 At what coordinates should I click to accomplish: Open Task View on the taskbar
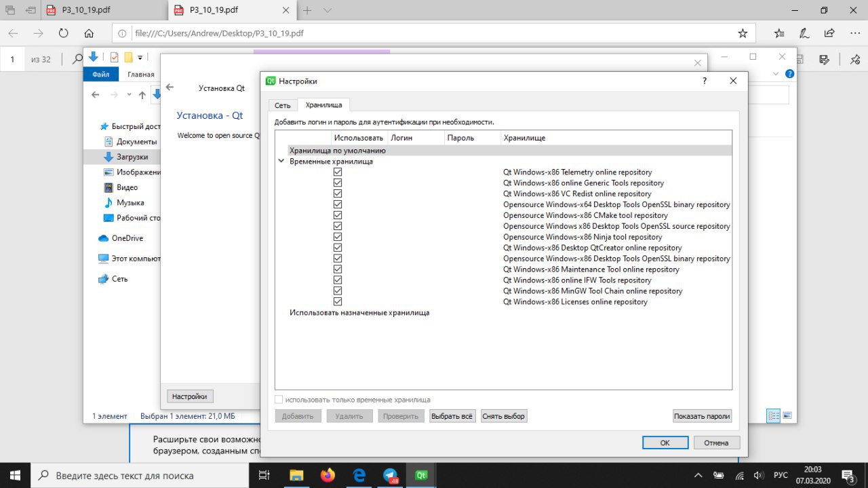[x=265, y=475]
